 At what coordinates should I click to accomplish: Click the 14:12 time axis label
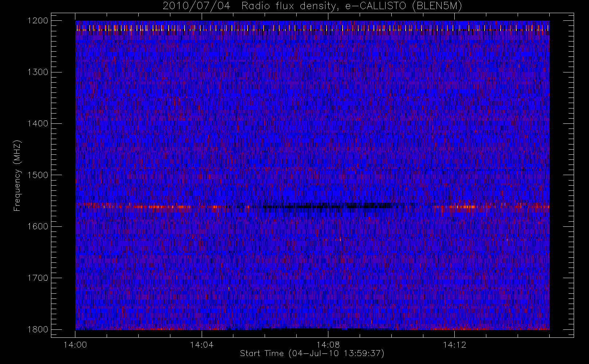click(x=454, y=345)
